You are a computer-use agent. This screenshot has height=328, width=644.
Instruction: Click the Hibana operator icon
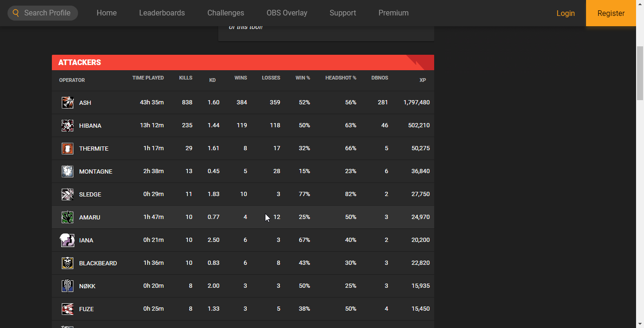[67, 125]
